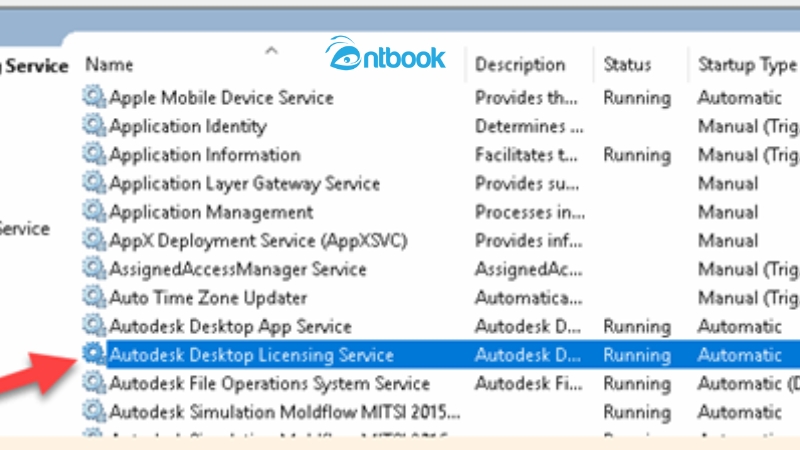Select Autodesk Desktop Licensing Service
The width and height of the screenshot is (800, 450).
pyautogui.click(x=252, y=355)
